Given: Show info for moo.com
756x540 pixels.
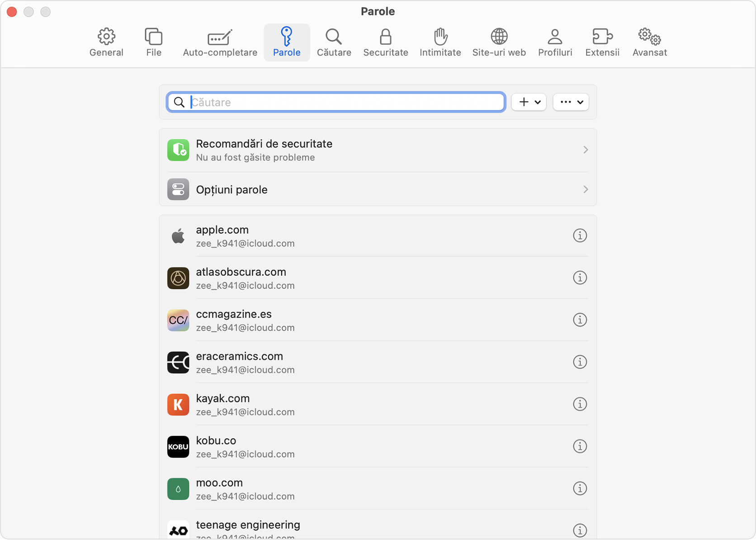Looking at the screenshot, I should (580, 488).
